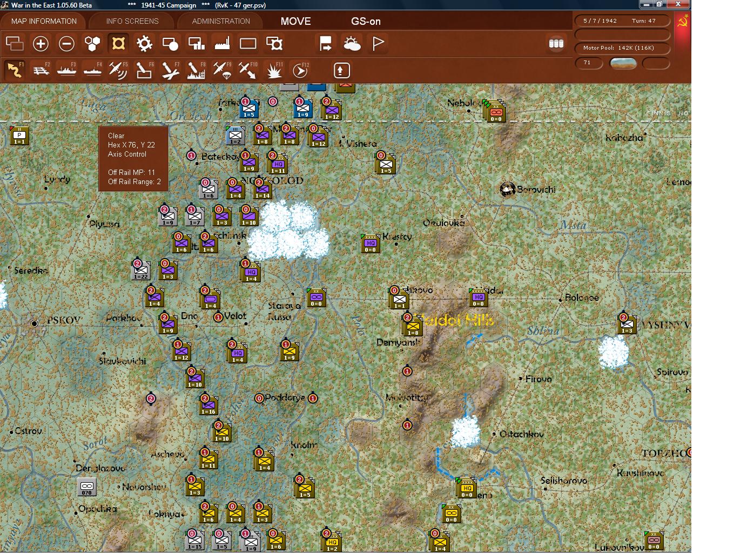This screenshot has width=747, height=560.
Task: Click the boxed up-arrow icon
Action: (341, 70)
